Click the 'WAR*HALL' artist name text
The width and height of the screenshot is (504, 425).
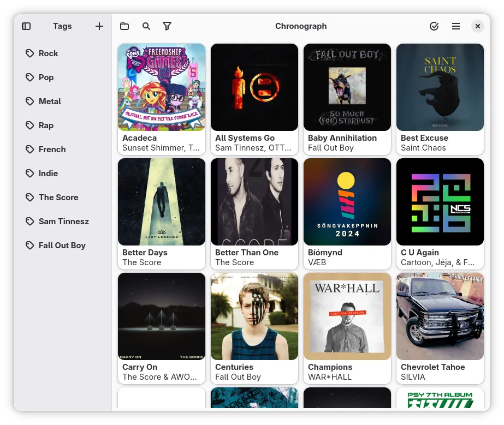[330, 377]
